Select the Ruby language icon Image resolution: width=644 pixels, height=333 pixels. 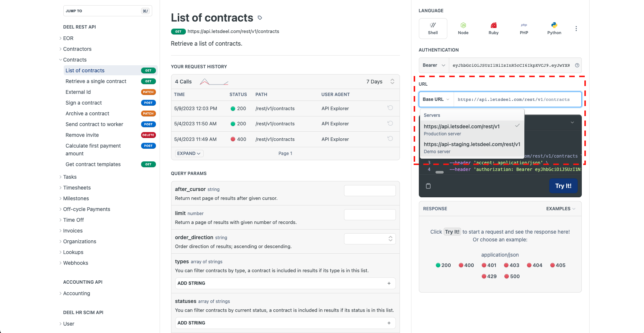pos(494,29)
